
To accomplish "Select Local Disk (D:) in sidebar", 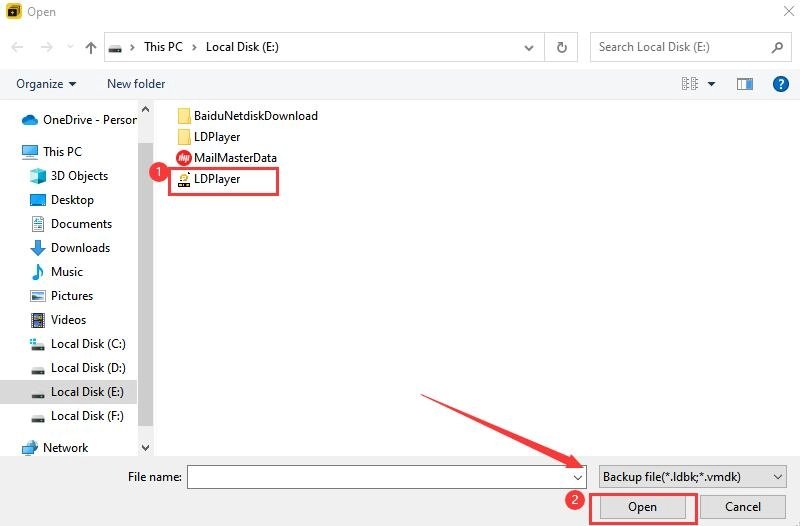I will pos(78,368).
